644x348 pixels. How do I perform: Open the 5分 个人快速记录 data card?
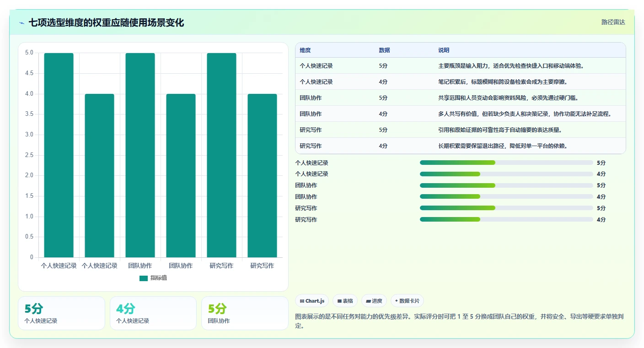[x=61, y=313]
